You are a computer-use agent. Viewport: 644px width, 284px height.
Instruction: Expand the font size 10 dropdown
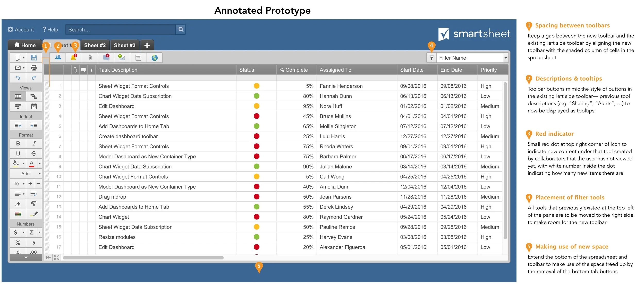(x=18, y=184)
